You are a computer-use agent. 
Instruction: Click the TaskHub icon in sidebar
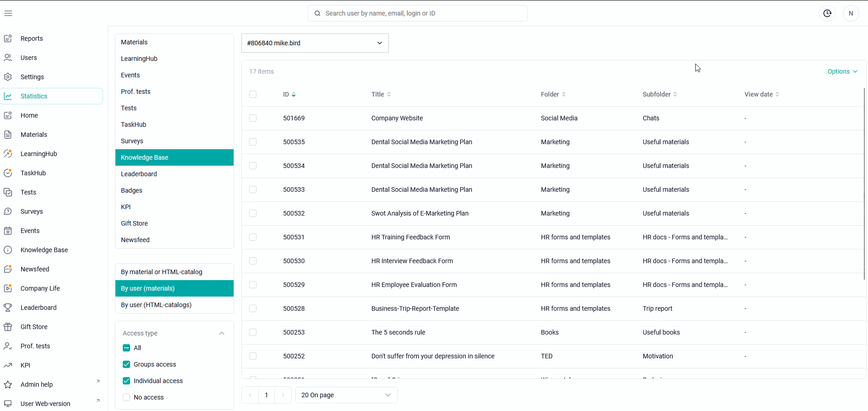(x=8, y=173)
